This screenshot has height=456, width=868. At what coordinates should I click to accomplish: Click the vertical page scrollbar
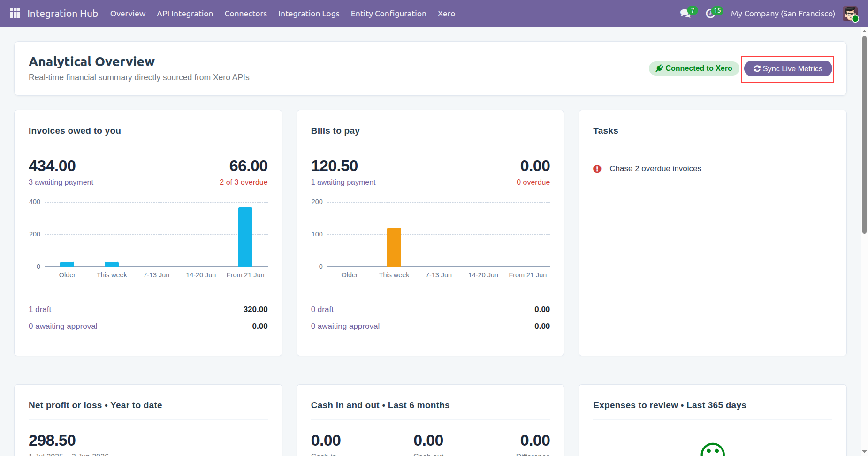864,135
